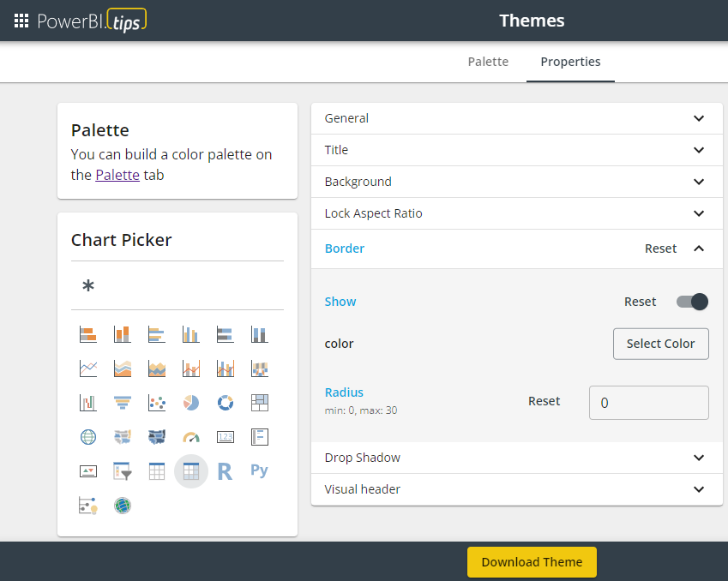Click the Themes page title
The height and width of the screenshot is (581, 728).
pyautogui.click(x=532, y=21)
